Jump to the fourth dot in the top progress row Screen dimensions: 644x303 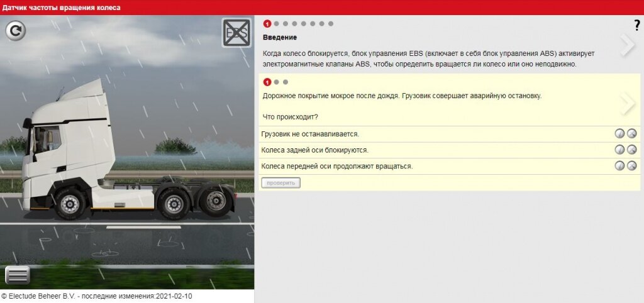coord(294,24)
